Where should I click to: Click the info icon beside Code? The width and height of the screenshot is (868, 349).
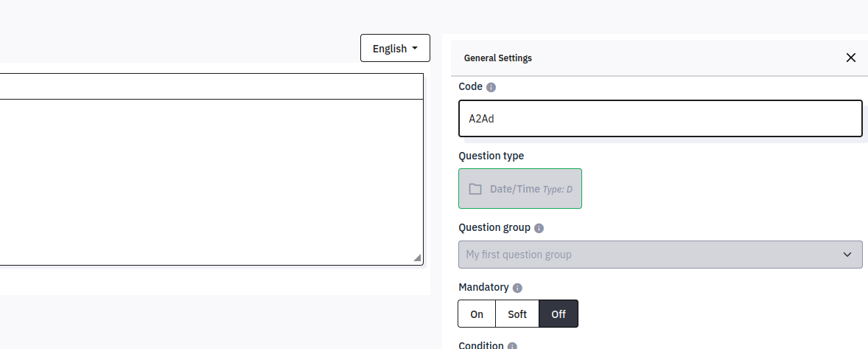pos(491,87)
